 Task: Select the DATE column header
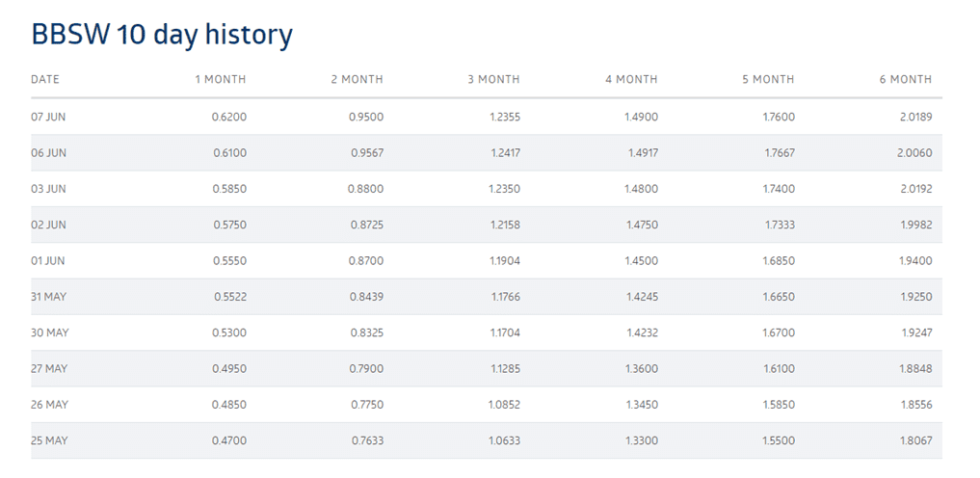[45, 79]
